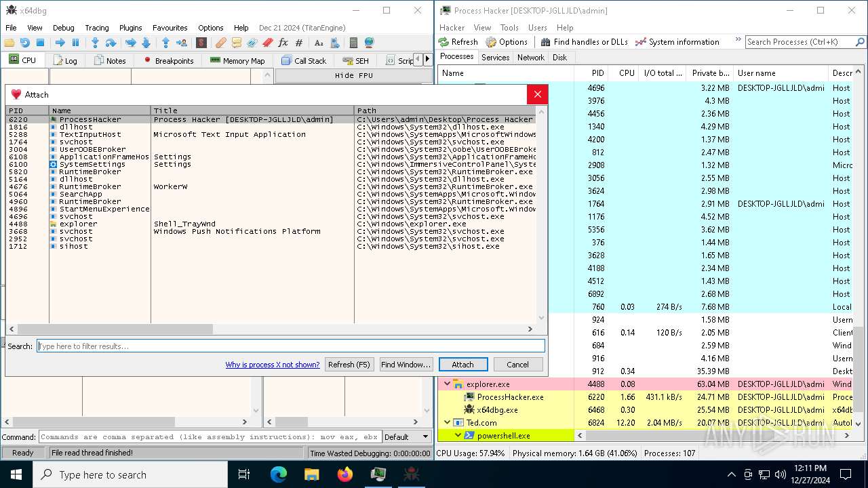Open Options in Process Hacker toolbar
The width and height of the screenshot is (868, 488).
click(507, 42)
